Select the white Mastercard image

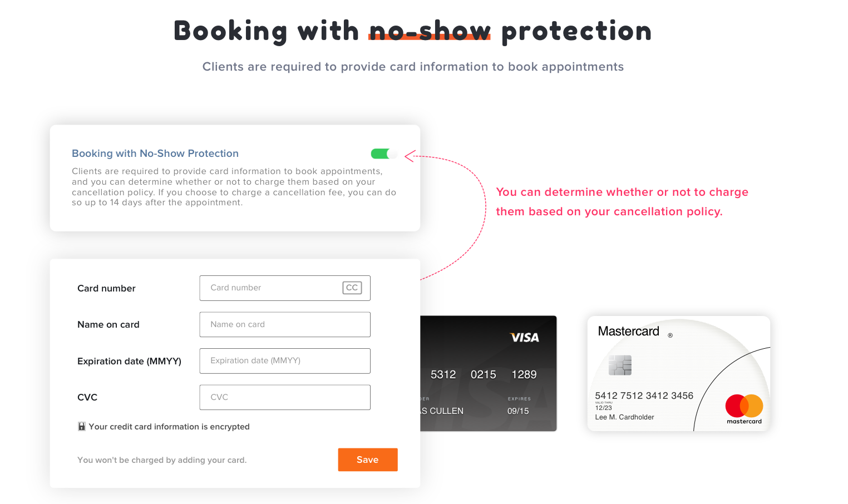(x=679, y=373)
